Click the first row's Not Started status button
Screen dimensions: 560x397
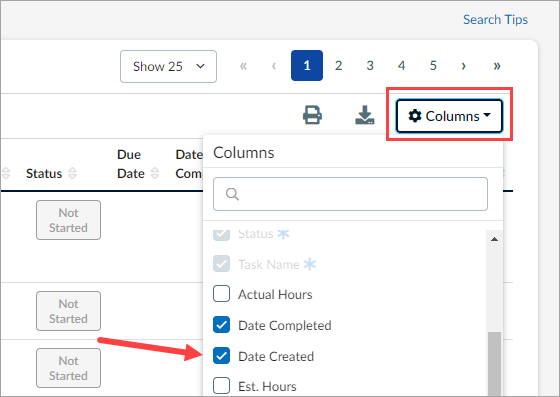(x=68, y=220)
